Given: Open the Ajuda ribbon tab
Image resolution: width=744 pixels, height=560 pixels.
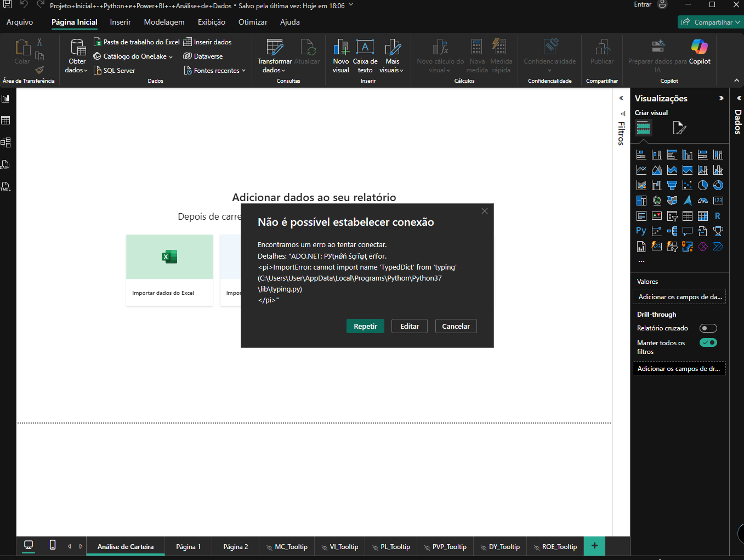Looking at the screenshot, I should point(290,22).
